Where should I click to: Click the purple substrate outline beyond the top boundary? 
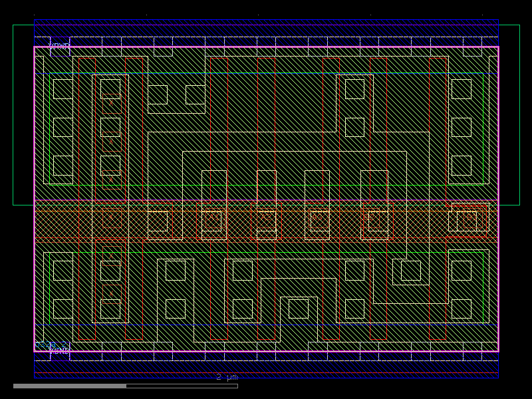point(266,23)
